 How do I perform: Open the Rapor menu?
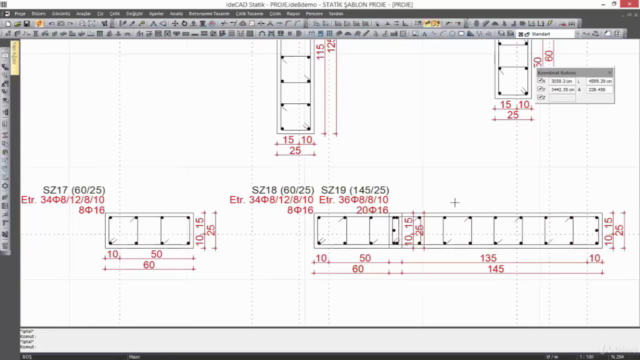pyautogui.click(x=293, y=14)
